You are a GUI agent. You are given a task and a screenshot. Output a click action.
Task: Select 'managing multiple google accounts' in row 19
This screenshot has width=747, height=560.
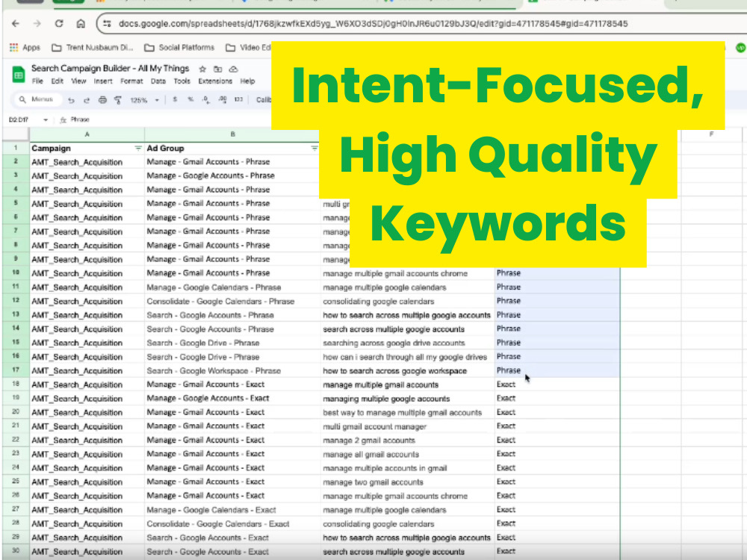407,399
